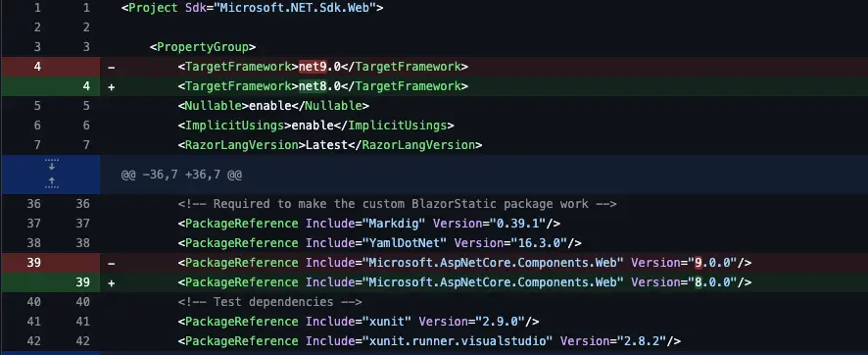Select the minus marker on removed net9.0 line
This screenshot has width=868, height=355.
click(x=112, y=67)
